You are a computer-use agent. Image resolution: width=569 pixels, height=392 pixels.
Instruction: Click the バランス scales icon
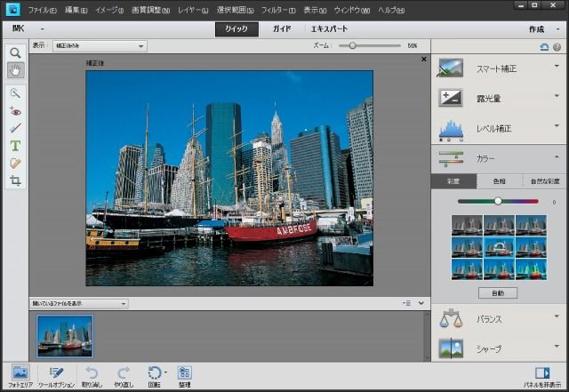(x=451, y=319)
